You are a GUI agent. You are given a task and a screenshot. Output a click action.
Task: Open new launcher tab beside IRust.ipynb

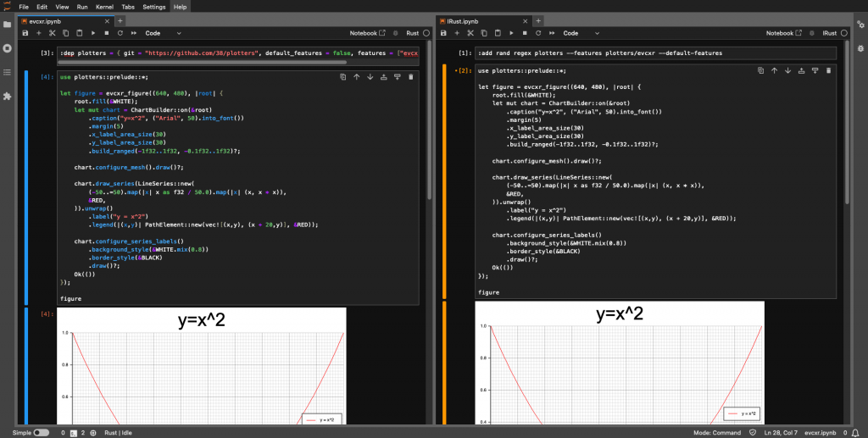point(538,21)
